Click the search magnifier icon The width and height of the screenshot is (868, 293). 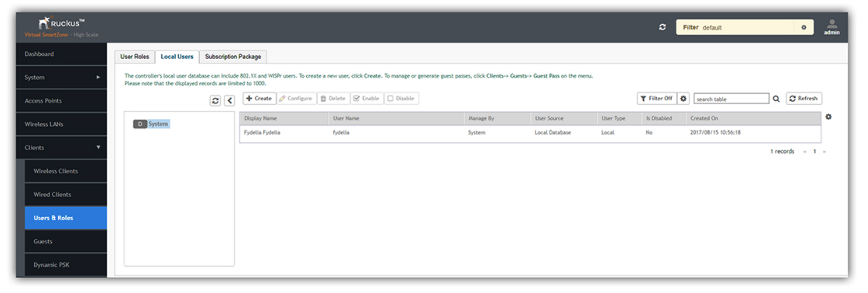click(x=776, y=99)
